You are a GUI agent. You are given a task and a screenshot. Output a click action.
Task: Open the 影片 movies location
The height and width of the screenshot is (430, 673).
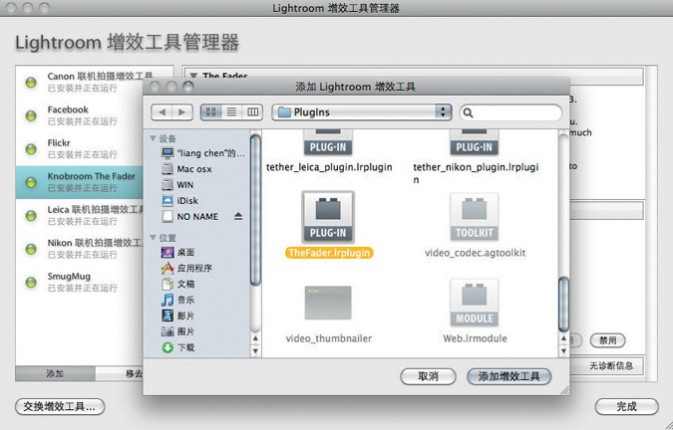point(178,316)
